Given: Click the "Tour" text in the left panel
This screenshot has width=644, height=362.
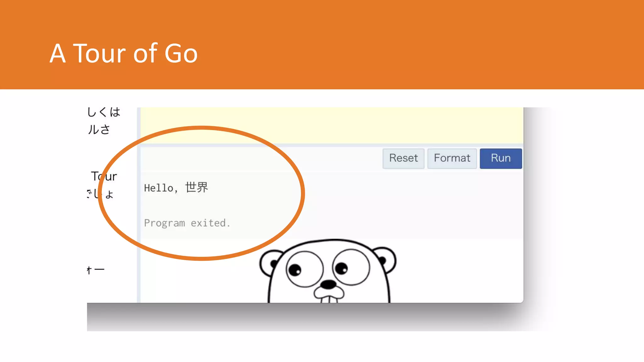Looking at the screenshot, I should tap(104, 176).
